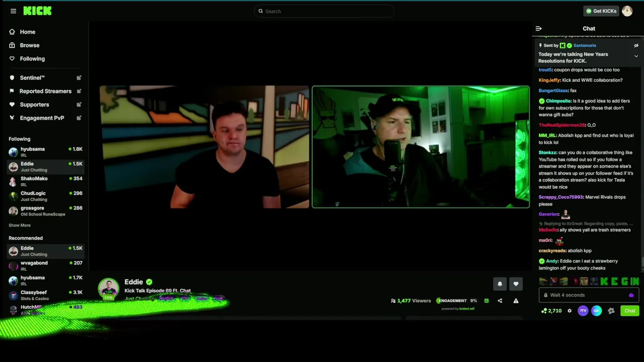The image size is (644, 362).
Task: Open chat settings gear icon
Action: tap(570, 311)
